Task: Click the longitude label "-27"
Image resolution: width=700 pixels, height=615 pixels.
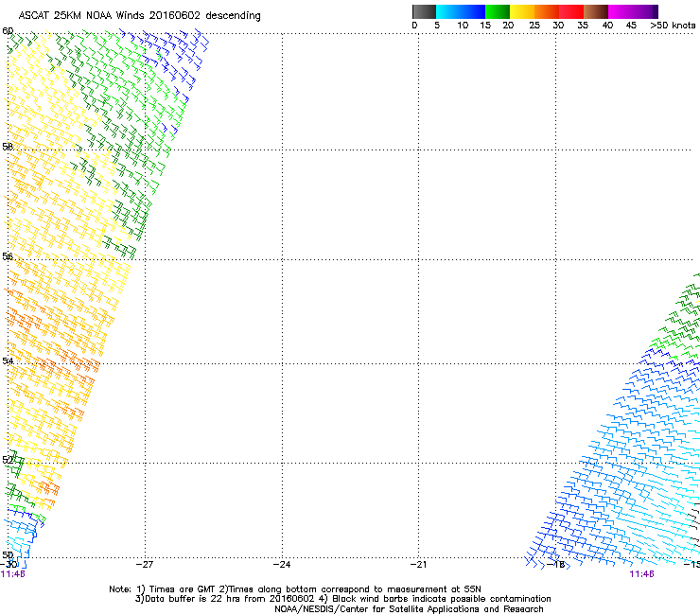Action: coord(145,565)
